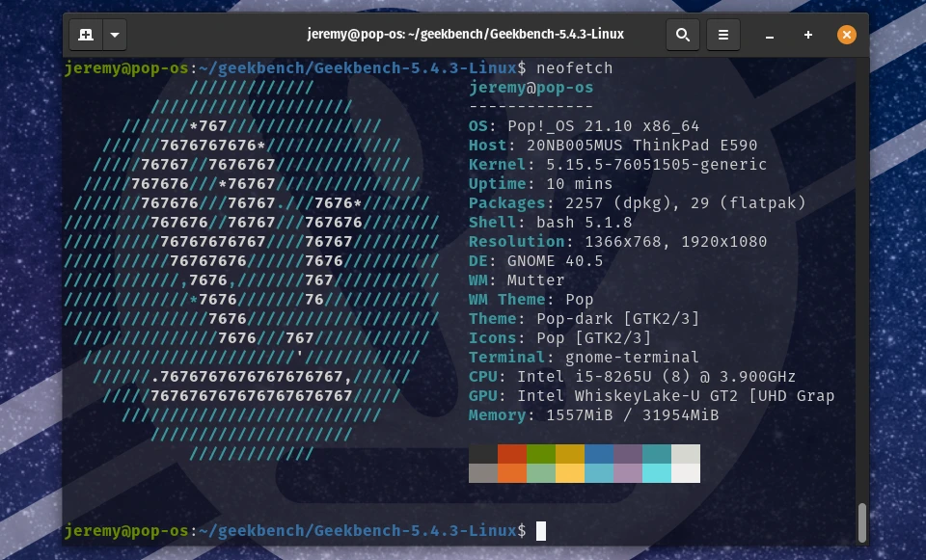Click the DE value 'GNOME 40.5'
Screen dimensions: 926x560
tap(556, 261)
